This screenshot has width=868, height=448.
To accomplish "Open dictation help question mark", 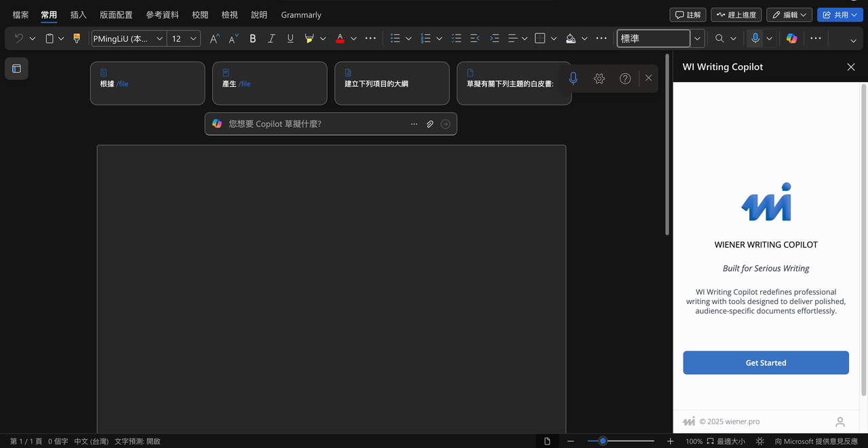I will tap(625, 78).
